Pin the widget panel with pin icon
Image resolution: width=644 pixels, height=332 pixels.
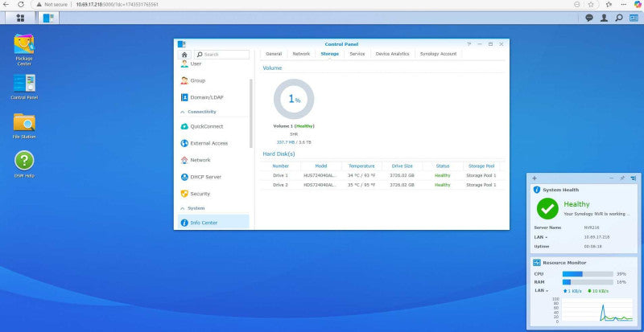pyautogui.click(x=622, y=178)
